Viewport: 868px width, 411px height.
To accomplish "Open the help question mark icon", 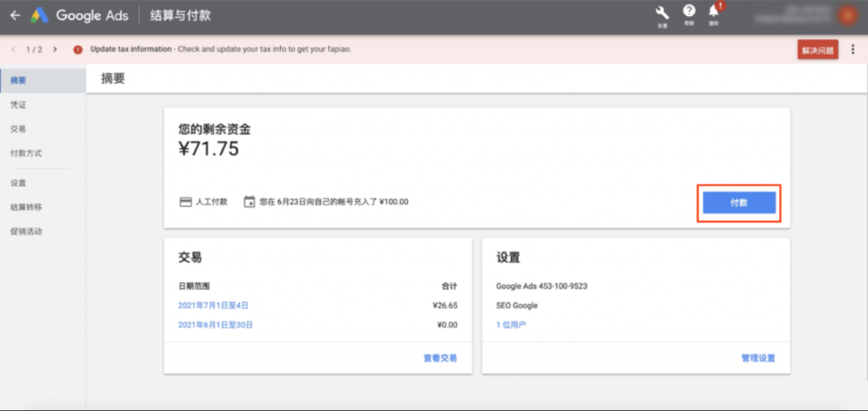I will click(x=689, y=13).
